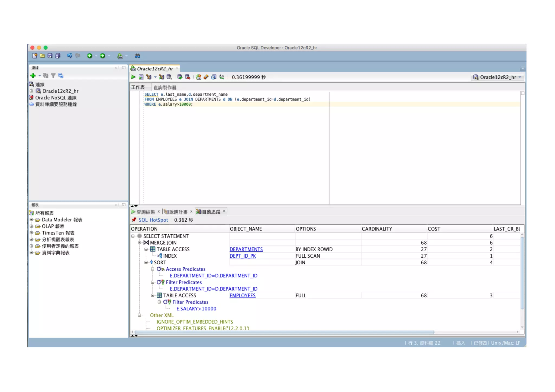
Task: Collapse the Other XML node
Action: pyautogui.click(x=139, y=315)
